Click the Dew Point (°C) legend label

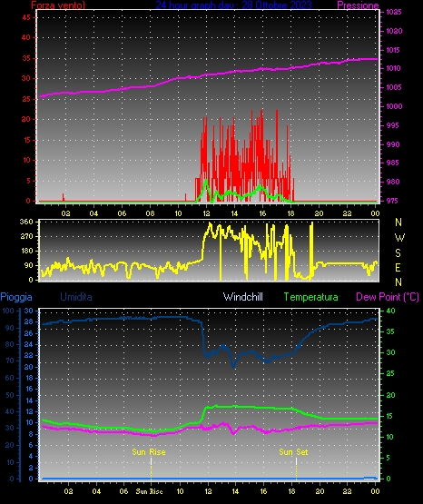388,297
